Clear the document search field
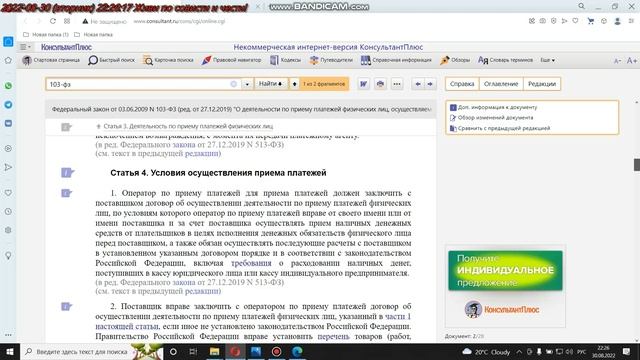The height and width of the screenshot is (360, 640). click(x=233, y=84)
